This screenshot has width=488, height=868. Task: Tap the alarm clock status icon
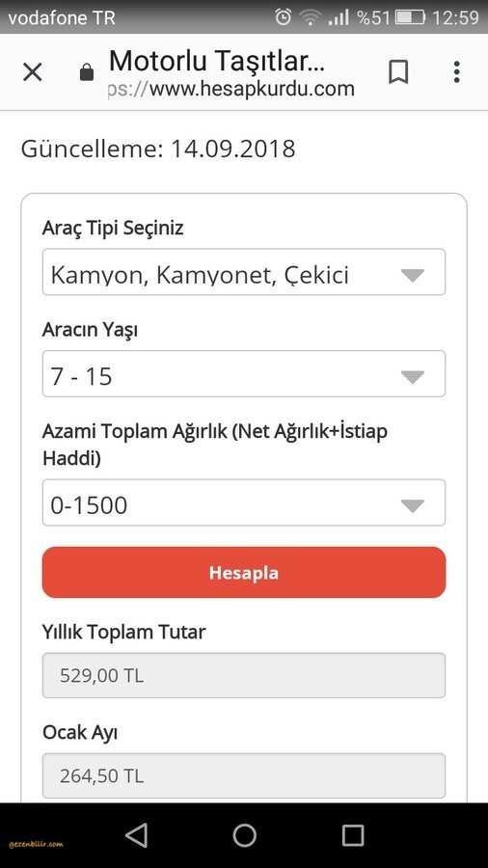pyautogui.click(x=283, y=17)
